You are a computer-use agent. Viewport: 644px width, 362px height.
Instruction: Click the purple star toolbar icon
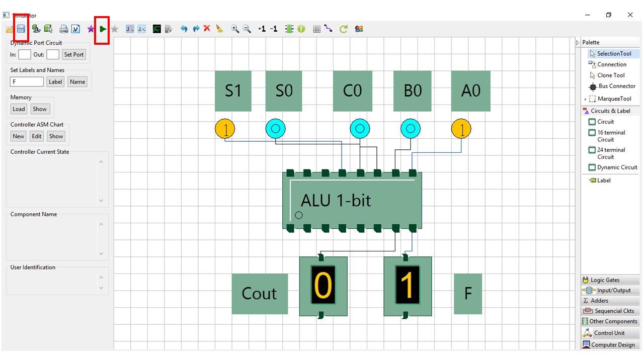(x=91, y=29)
